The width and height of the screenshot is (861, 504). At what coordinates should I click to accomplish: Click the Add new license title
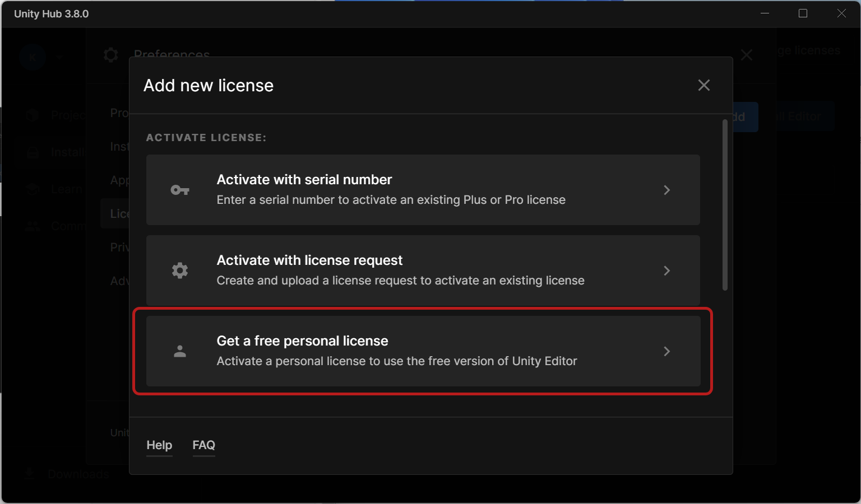point(209,86)
